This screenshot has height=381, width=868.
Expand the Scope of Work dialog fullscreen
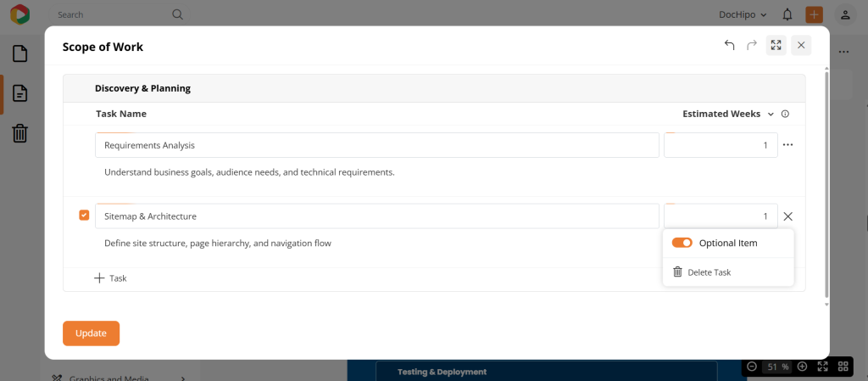(x=776, y=46)
